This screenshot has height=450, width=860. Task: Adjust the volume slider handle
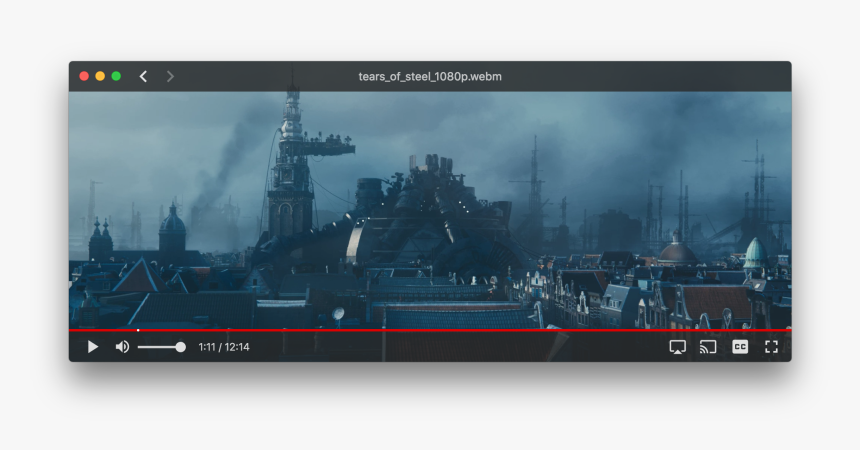[x=180, y=347]
